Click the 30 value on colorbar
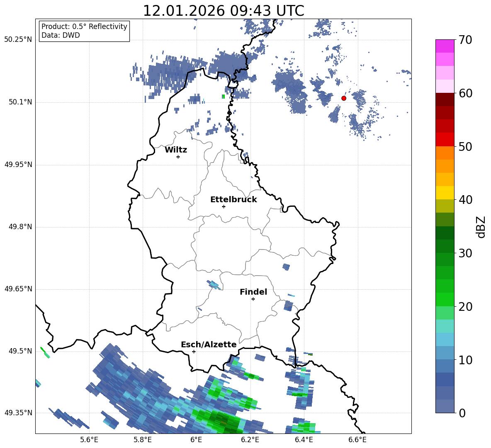This screenshot has height=448, width=491. (465, 253)
